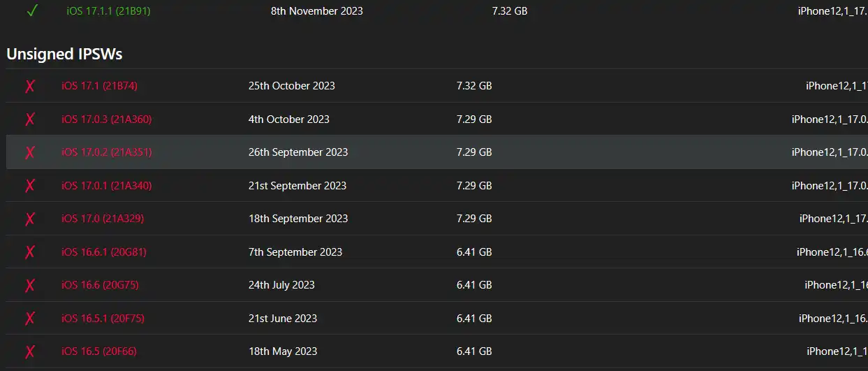Open the iOS 17.0.3 (21A360) link
Screen dimensions: 868x371
coord(106,119)
